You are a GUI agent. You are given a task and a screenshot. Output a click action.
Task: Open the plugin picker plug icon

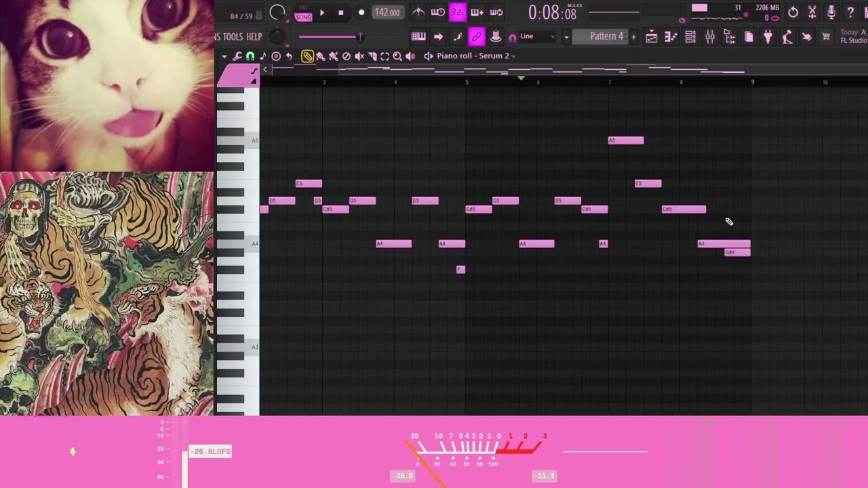click(x=768, y=37)
